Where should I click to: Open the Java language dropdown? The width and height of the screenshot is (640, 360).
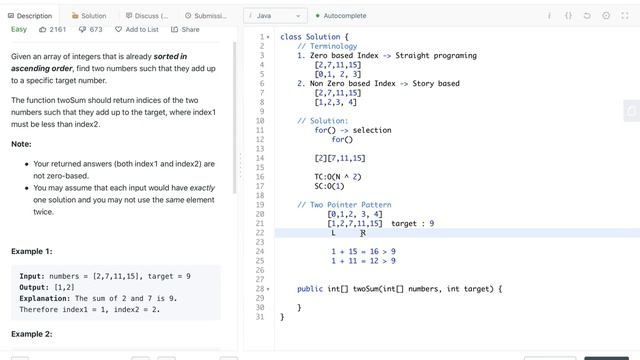(276, 16)
